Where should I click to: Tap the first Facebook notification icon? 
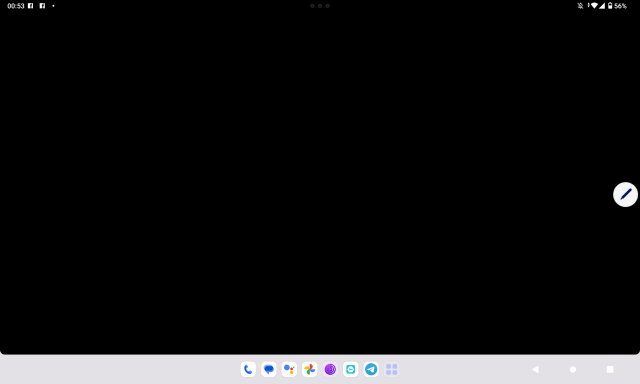pos(31,6)
